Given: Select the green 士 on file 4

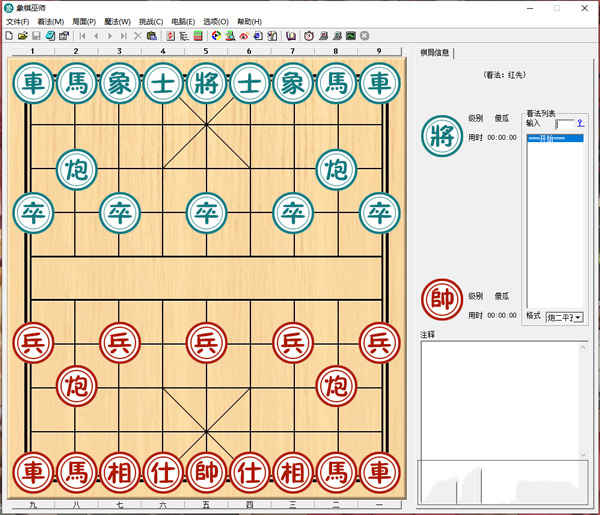Looking at the screenshot, I should (x=163, y=83).
